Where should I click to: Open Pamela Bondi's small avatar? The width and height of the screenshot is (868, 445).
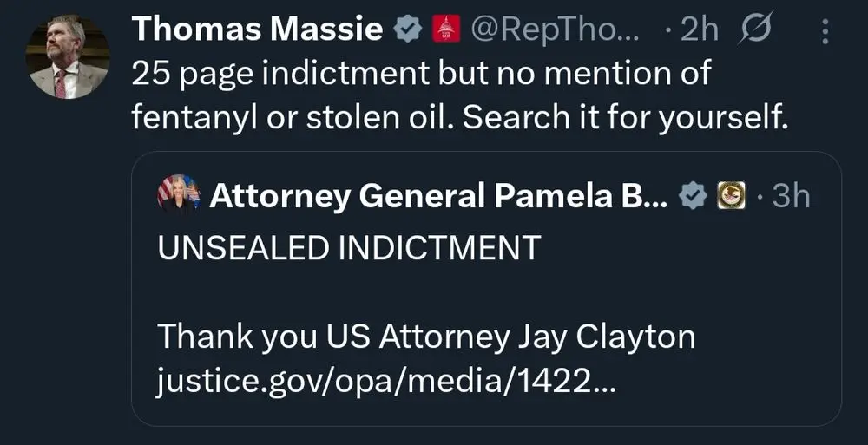click(179, 195)
